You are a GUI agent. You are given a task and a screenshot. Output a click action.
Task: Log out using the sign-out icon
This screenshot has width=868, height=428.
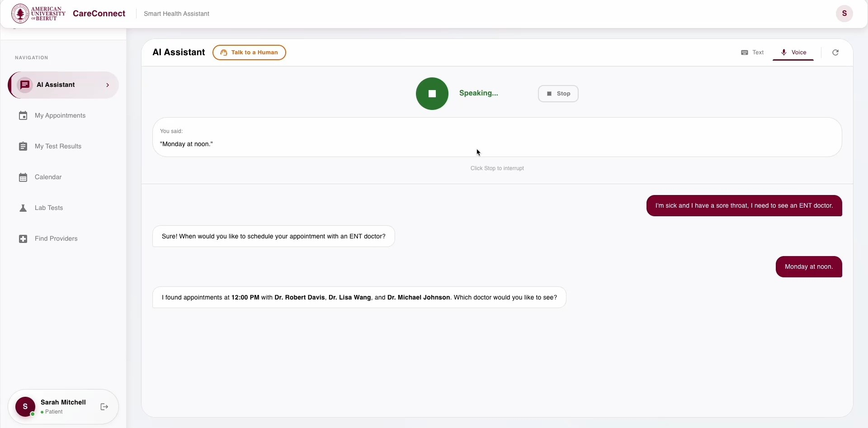[104, 407]
